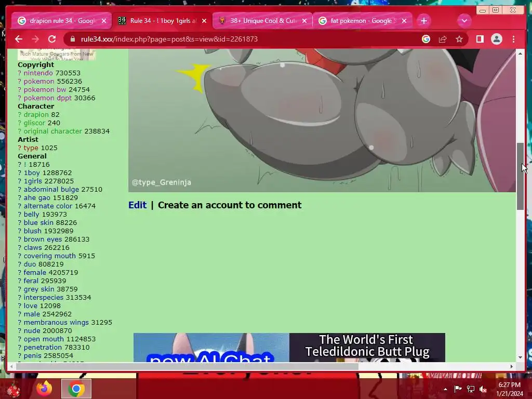Open the Start menu ornament button
532x399 pixels.
pyautogui.click(x=14, y=390)
